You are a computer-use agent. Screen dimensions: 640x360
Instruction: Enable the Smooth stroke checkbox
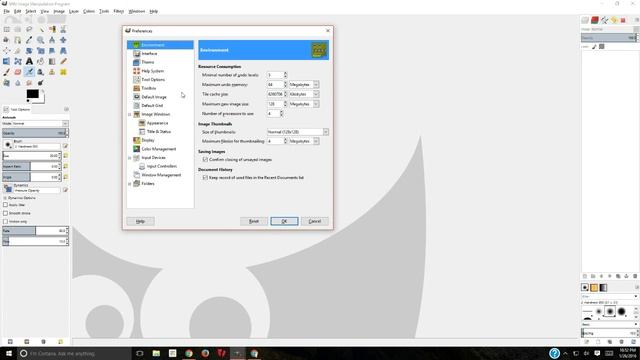5,213
